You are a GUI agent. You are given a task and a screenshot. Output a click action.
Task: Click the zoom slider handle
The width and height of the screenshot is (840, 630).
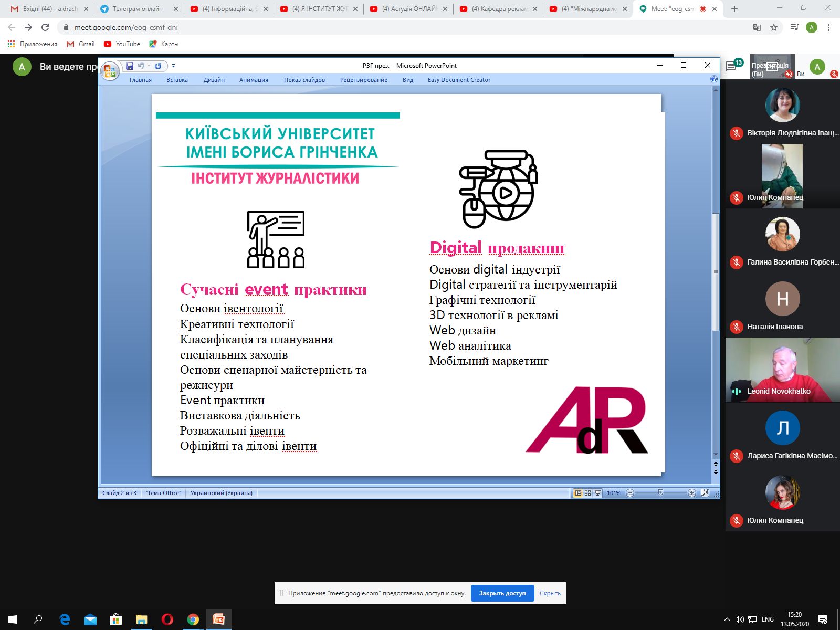(660, 493)
